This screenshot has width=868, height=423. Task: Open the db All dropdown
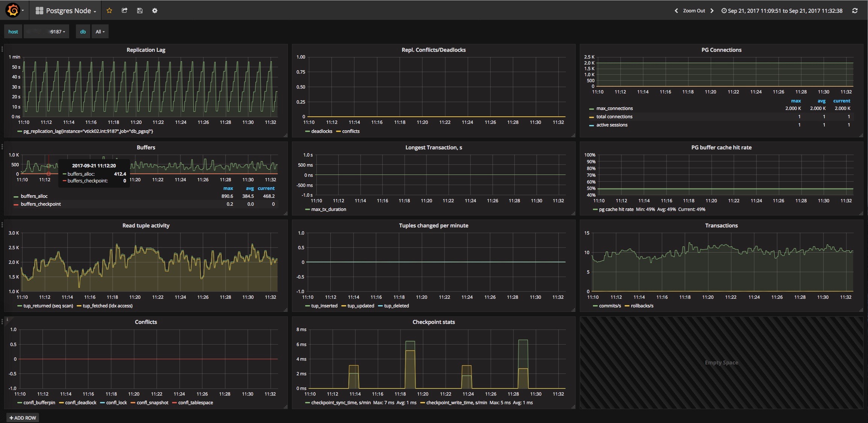pos(100,32)
